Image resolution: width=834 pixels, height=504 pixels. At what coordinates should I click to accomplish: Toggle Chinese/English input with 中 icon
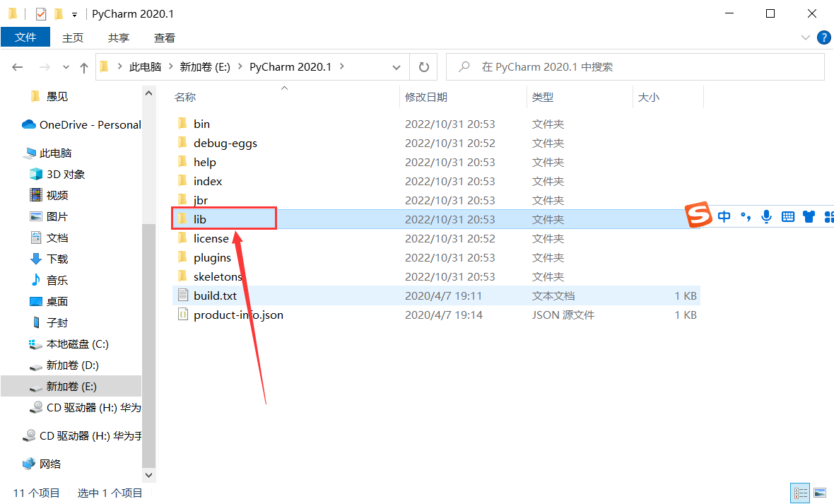point(724,216)
